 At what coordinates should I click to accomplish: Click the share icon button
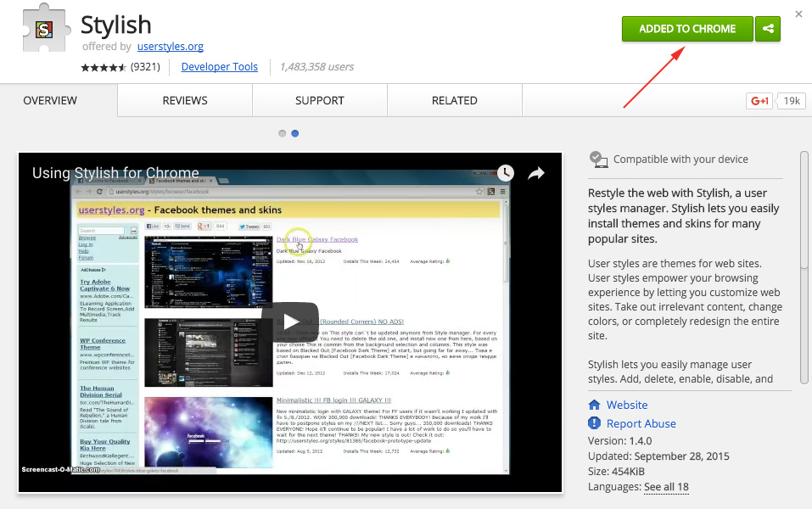coord(768,29)
